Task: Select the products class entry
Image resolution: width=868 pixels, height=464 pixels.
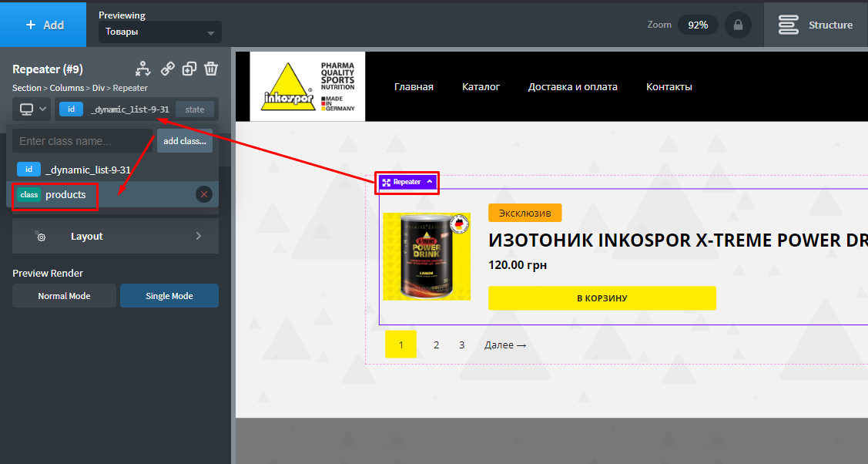Action: coord(112,194)
